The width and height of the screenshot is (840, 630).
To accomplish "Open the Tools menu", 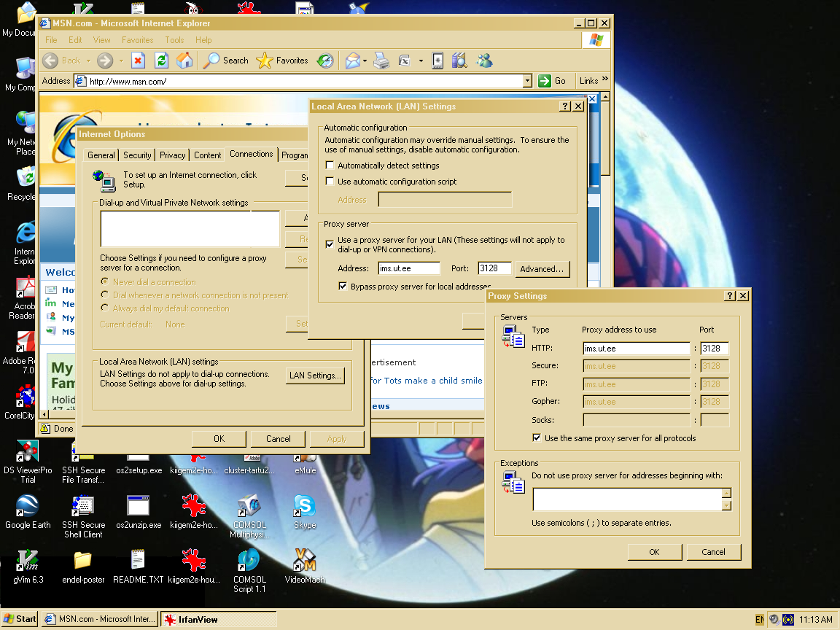I will pyautogui.click(x=174, y=40).
